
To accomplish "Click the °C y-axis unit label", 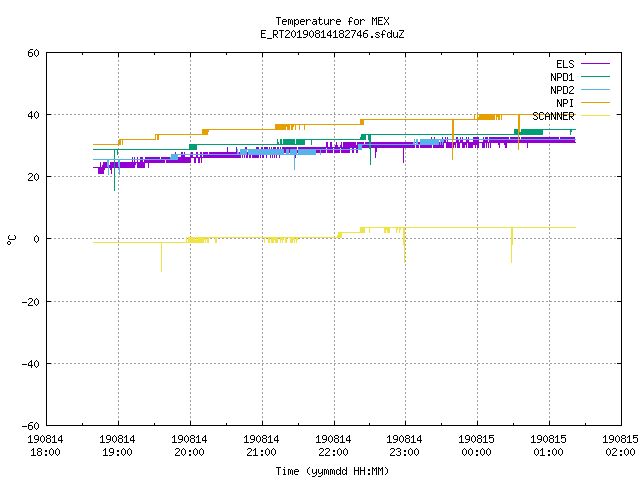I will coord(12,240).
